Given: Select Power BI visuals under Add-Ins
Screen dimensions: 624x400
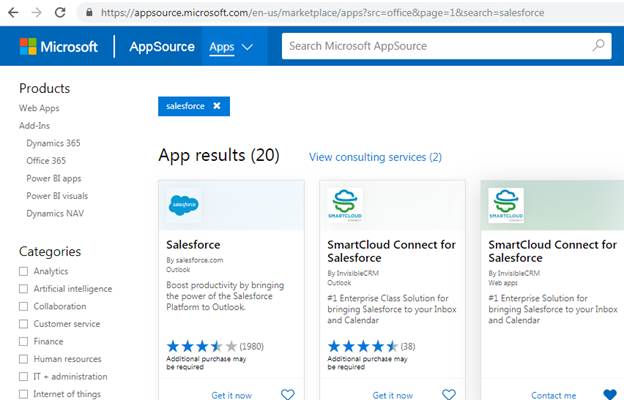Looking at the screenshot, I should tap(56, 196).
